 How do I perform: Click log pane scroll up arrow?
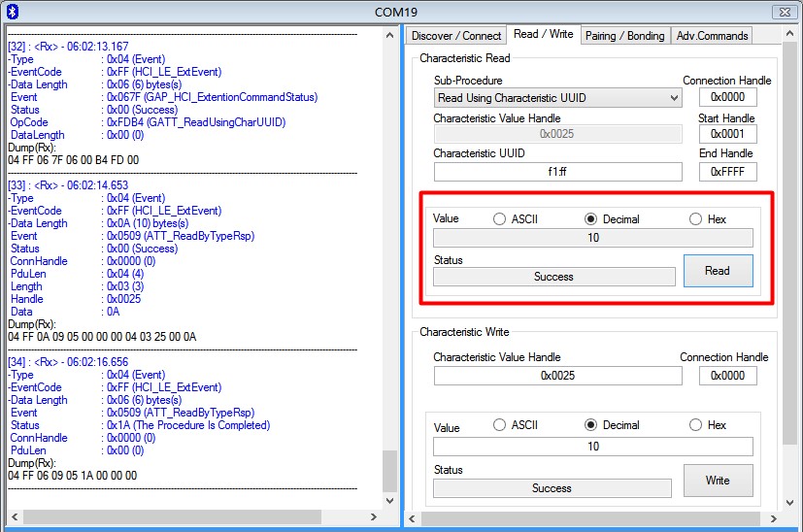click(389, 35)
